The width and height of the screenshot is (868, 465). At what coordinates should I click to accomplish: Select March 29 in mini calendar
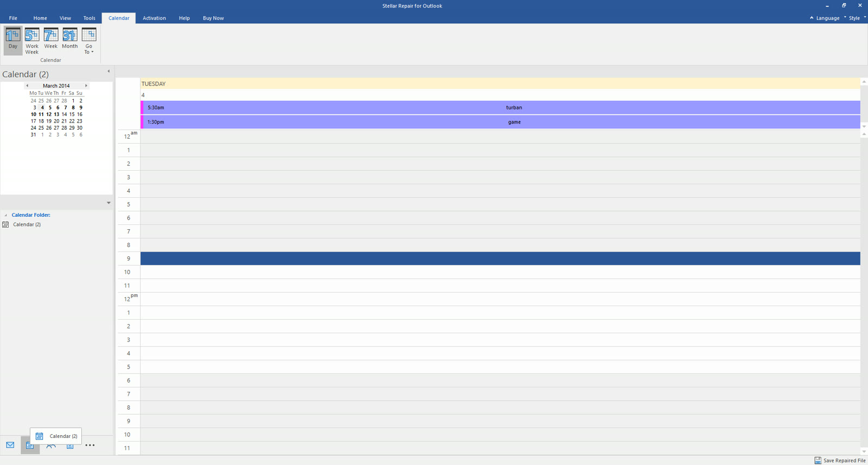(72, 128)
